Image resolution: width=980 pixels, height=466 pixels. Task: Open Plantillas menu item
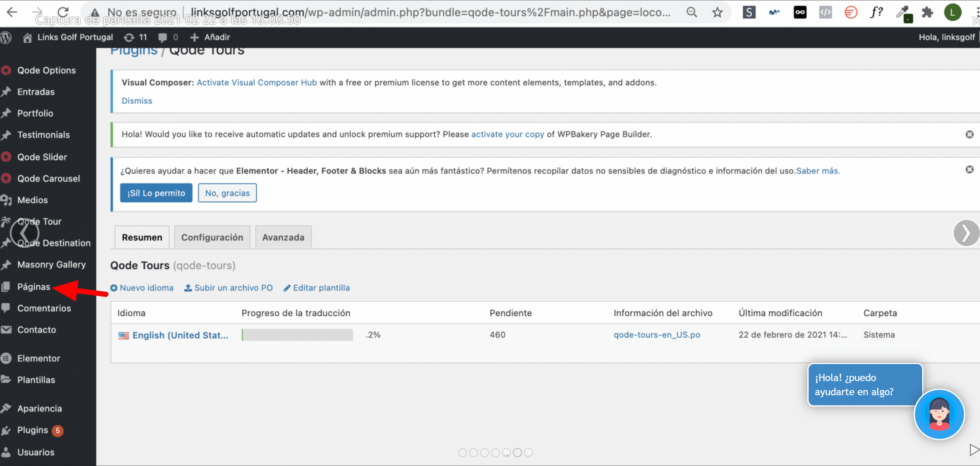pyautogui.click(x=36, y=380)
